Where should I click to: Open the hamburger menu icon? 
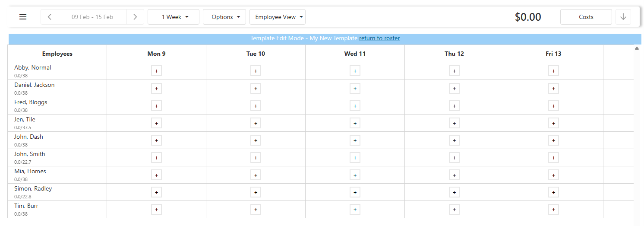pos(23,17)
